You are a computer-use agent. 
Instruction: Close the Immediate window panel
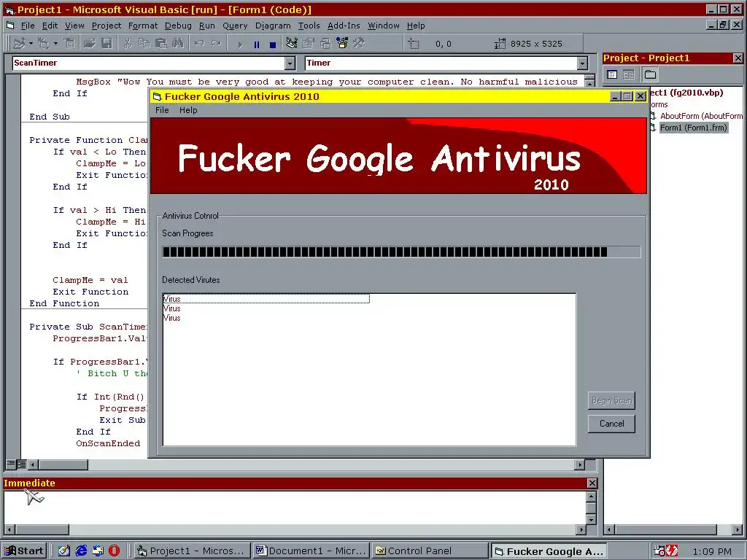592,483
